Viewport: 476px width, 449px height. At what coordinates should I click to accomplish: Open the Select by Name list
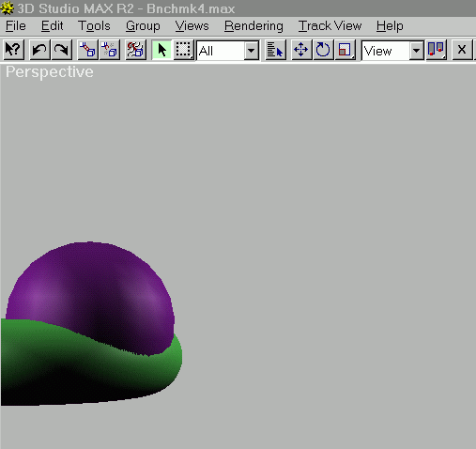pyautogui.click(x=275, y=50)
